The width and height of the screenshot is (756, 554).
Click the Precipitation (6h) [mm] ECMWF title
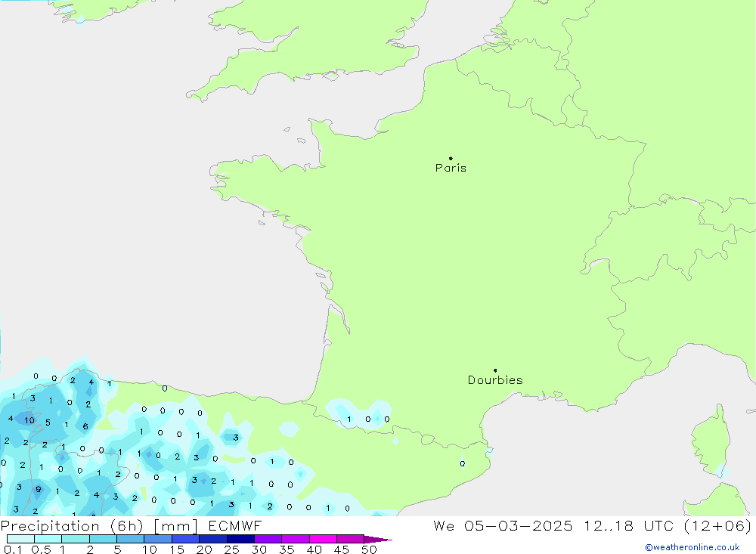pyautogui.click(x=131, y=525)
